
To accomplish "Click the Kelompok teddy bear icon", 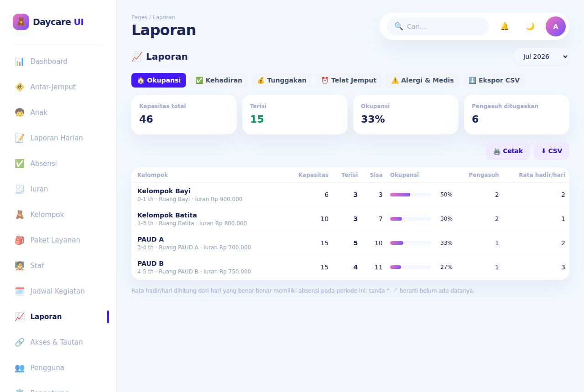I will click(20, 215).
